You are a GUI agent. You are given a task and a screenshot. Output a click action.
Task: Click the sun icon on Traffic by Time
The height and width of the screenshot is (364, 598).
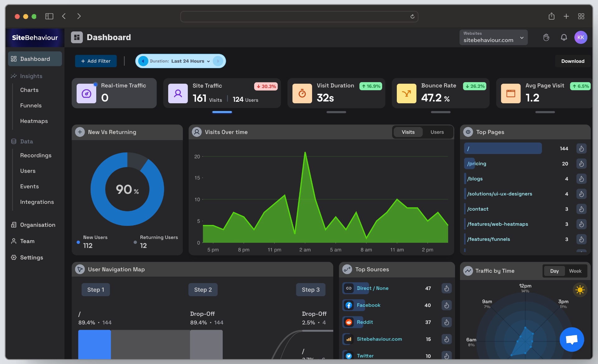click(x=580, y=290)
